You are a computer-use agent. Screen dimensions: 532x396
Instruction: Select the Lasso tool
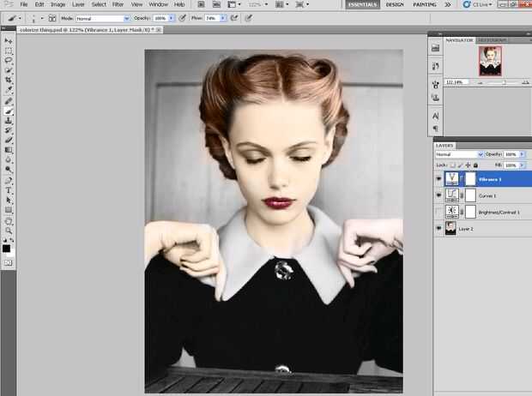(x=8, y=61)
